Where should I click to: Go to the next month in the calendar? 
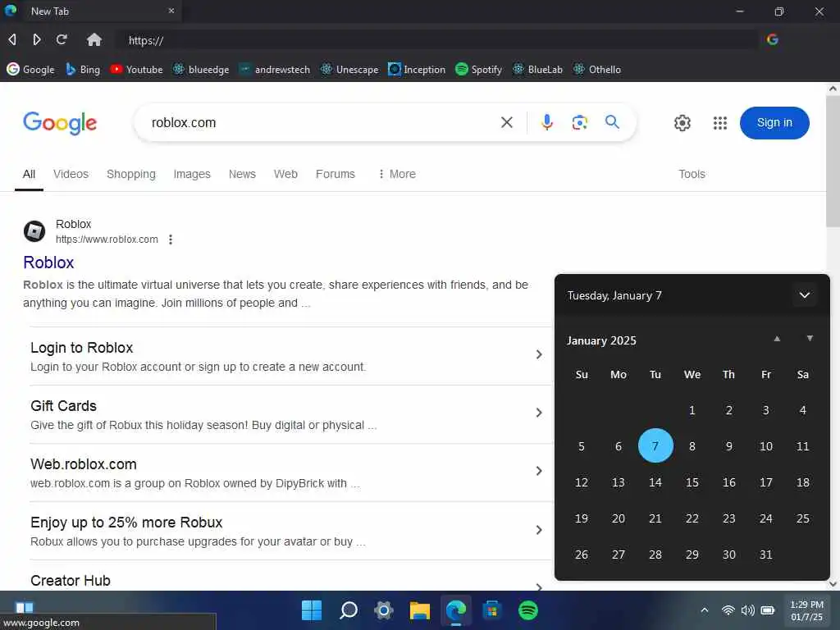pos(810,339)
